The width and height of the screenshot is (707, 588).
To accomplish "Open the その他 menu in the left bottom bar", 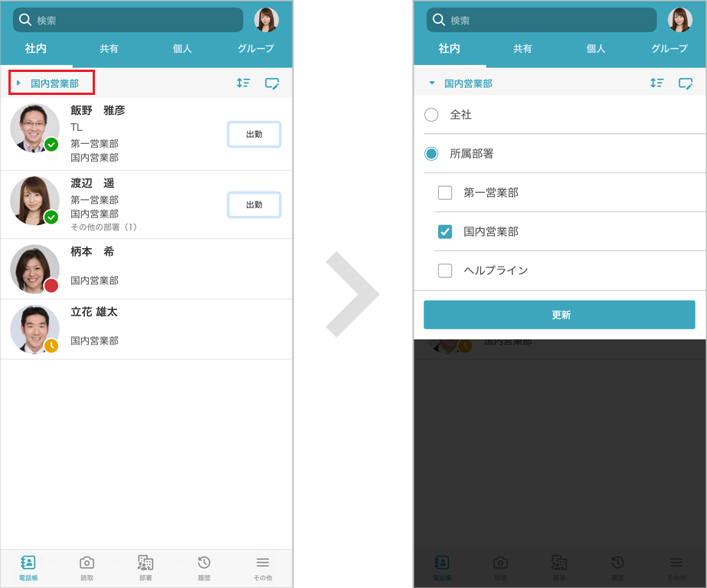I will tap(263, 568).
